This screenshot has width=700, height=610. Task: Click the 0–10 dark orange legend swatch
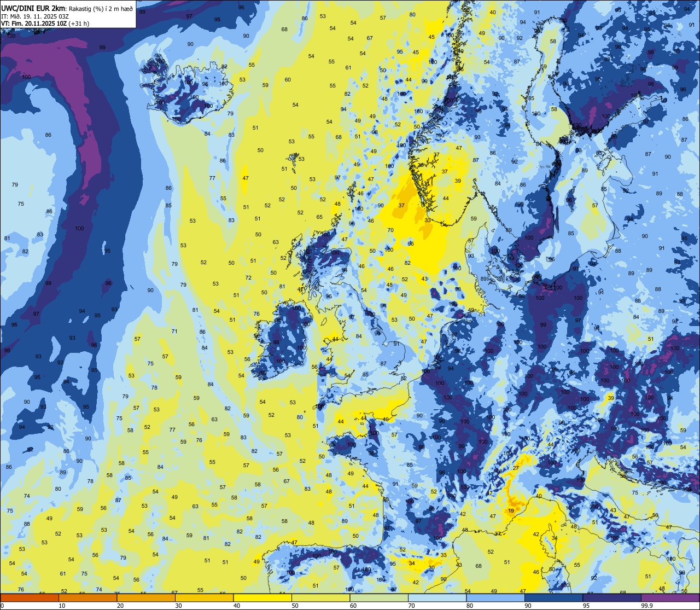30,597
